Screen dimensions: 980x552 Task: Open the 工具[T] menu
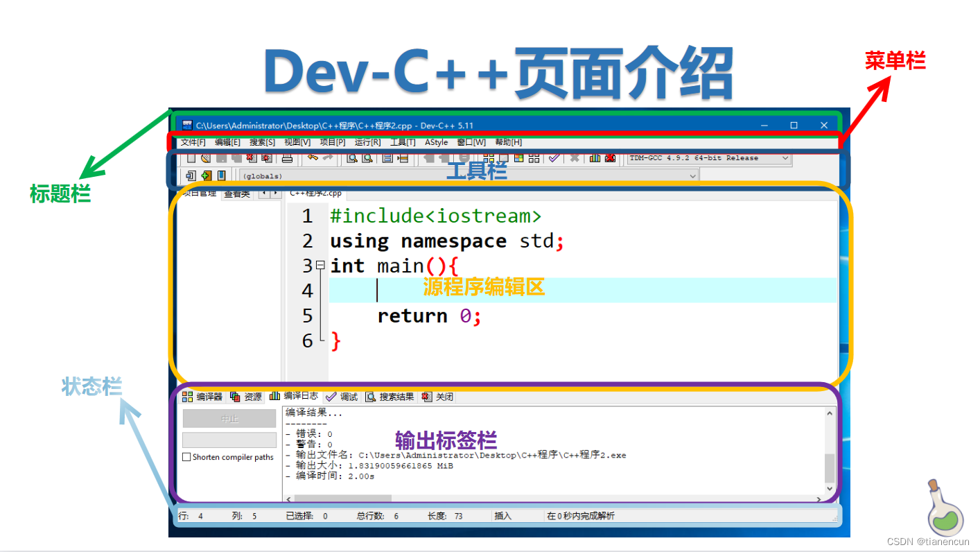coord(403,142)
